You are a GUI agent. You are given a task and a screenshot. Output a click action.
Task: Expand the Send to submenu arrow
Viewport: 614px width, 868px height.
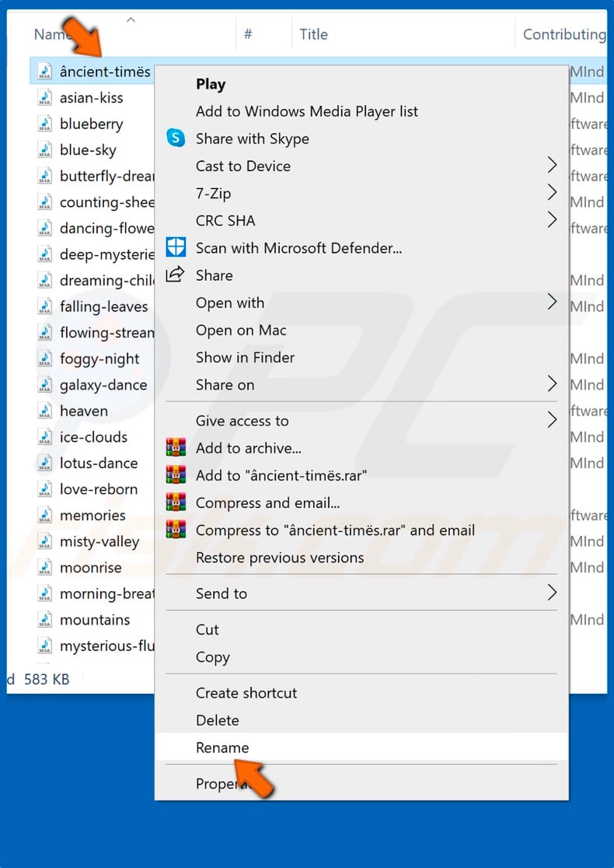point(552,593)
